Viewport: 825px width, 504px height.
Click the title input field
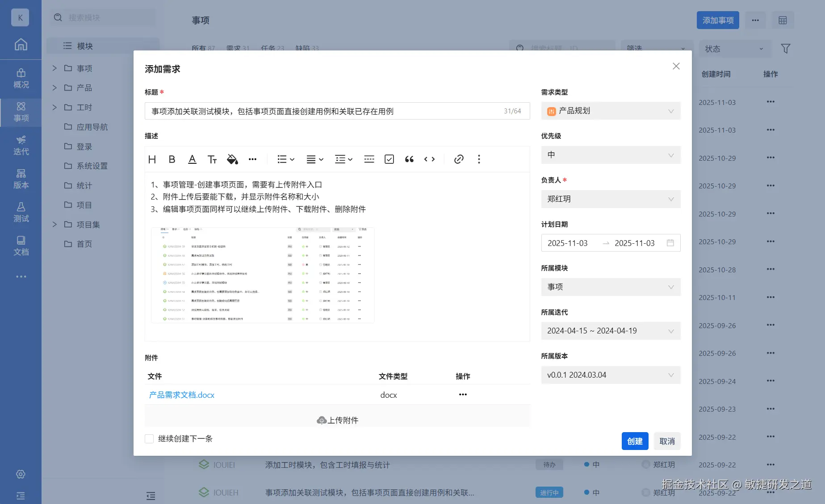337,111
